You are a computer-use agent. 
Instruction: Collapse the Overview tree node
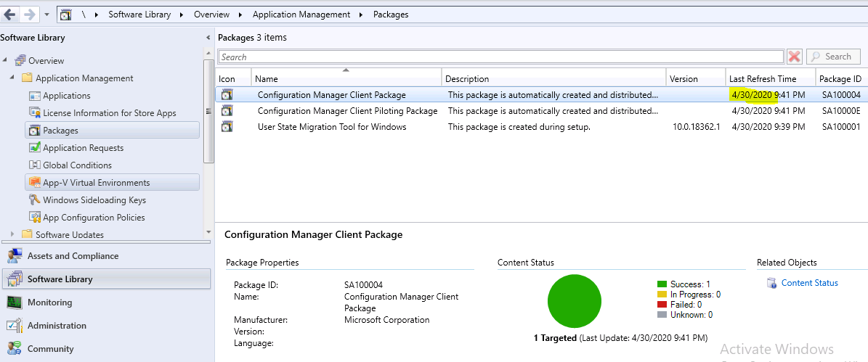click(5, 59)
